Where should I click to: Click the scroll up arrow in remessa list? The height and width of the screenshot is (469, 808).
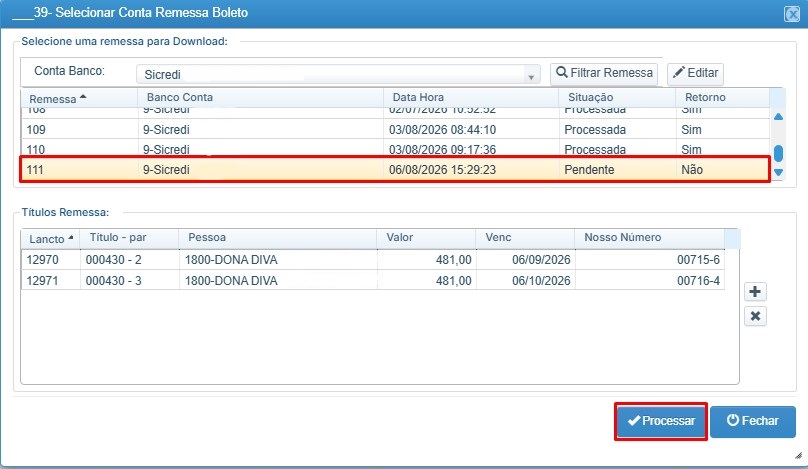[x=778, y=116]
